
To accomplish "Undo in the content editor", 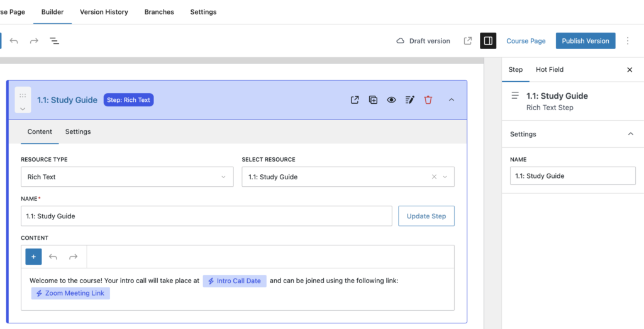I will [x=53, y=257].
